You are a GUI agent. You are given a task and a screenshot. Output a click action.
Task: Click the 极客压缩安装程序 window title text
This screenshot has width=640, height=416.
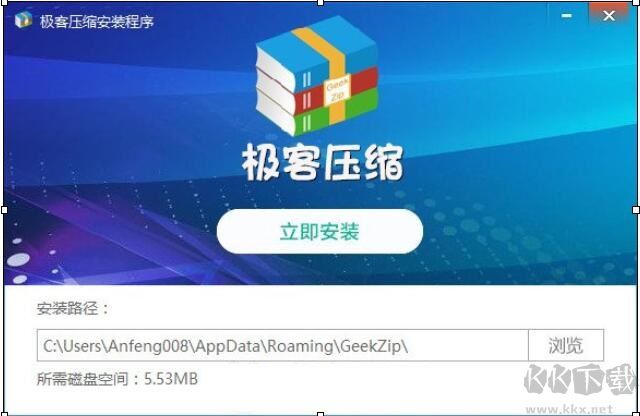97,21
